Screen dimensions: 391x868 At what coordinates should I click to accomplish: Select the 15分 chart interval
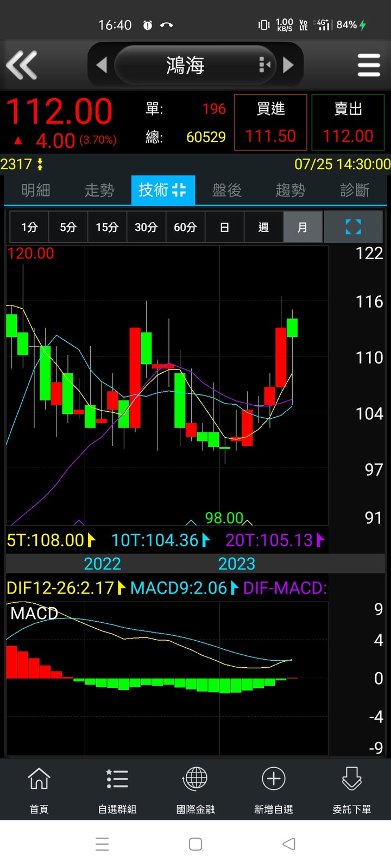[x=107, y=227]
